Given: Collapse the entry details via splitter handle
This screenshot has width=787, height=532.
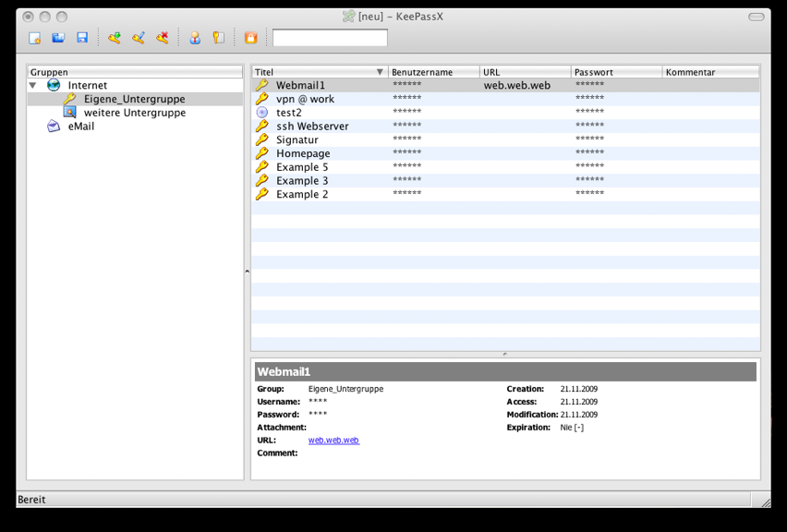Looking at the screenshot, I should click(x=505, y=355).
